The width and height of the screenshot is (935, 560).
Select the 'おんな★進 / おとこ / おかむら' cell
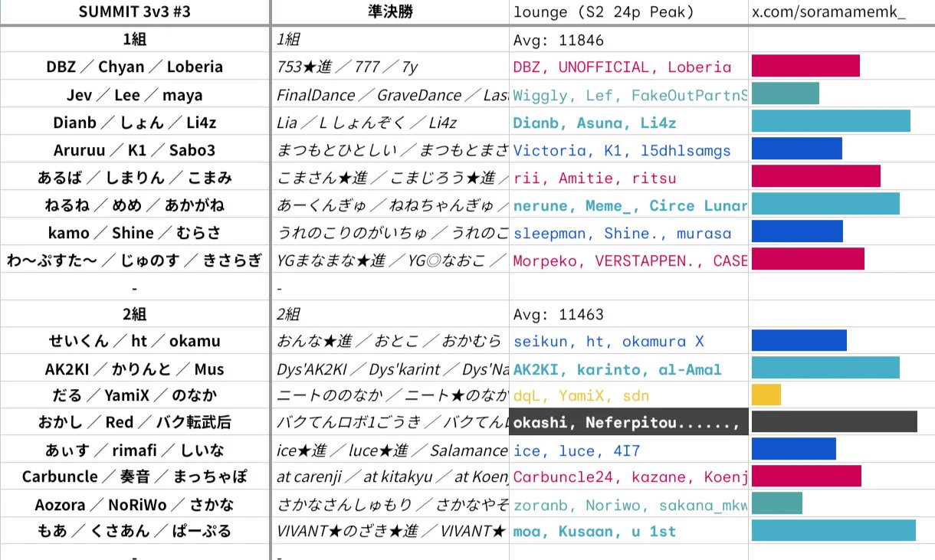coord(391,342)
